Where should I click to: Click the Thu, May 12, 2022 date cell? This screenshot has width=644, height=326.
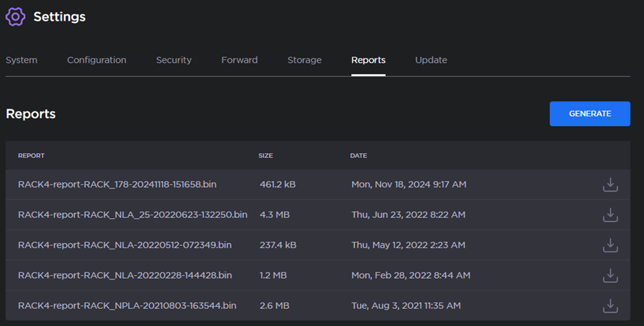[408, 245]
